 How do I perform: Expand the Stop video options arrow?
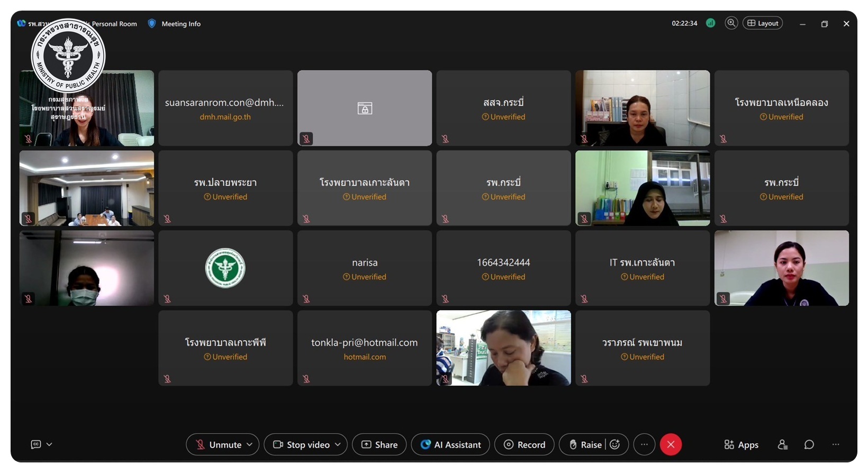(338, 444)
